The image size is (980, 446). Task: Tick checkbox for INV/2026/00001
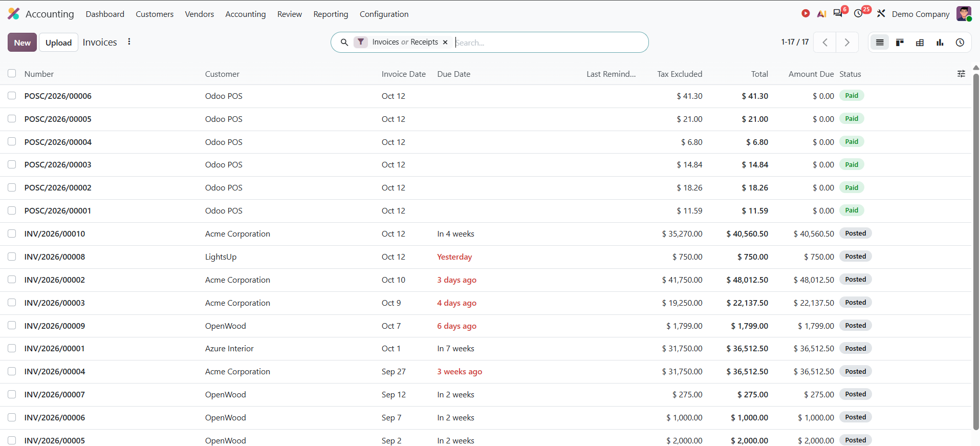point(12,348)
